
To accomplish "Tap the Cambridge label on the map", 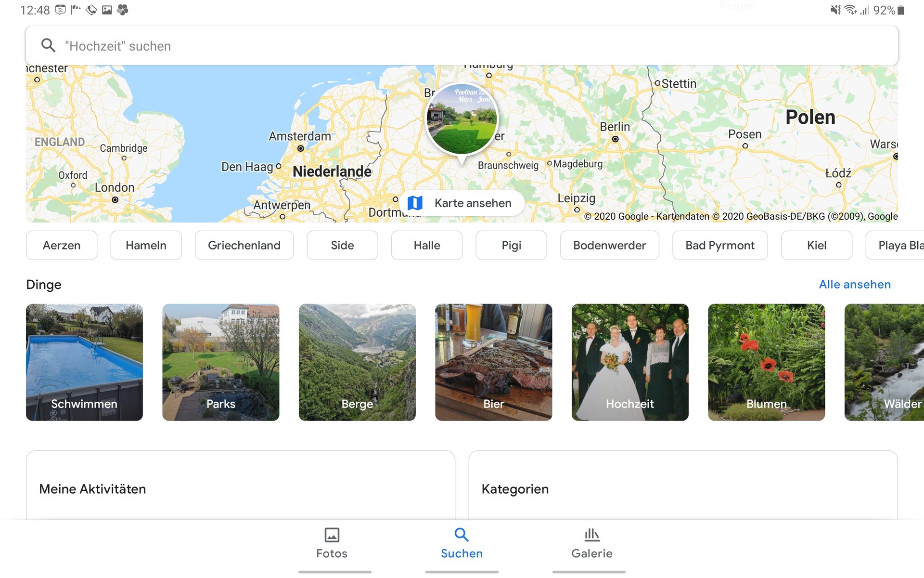I will point(124,148).
